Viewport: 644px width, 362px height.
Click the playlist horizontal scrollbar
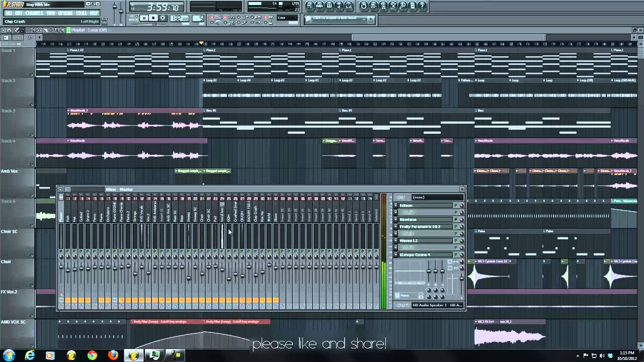pyautogui.click(x=448, y=37)
